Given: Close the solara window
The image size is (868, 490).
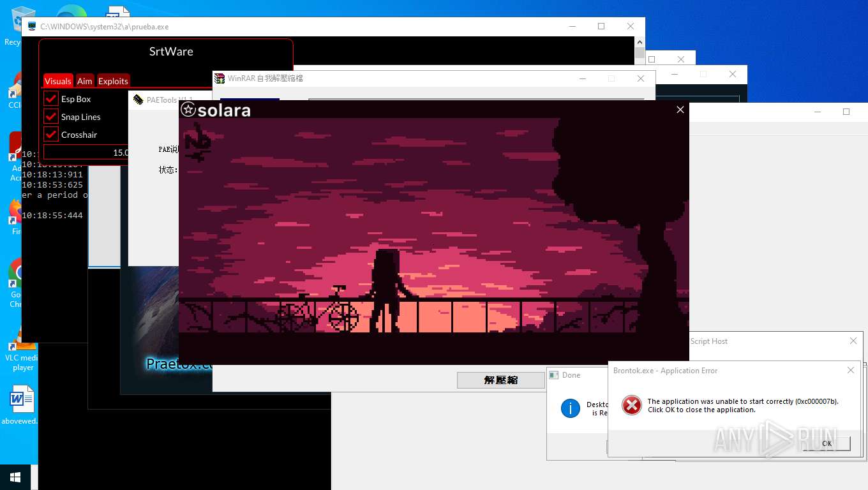Looking at the screenshot, I should pyautogui.click(x=680, y=110).
